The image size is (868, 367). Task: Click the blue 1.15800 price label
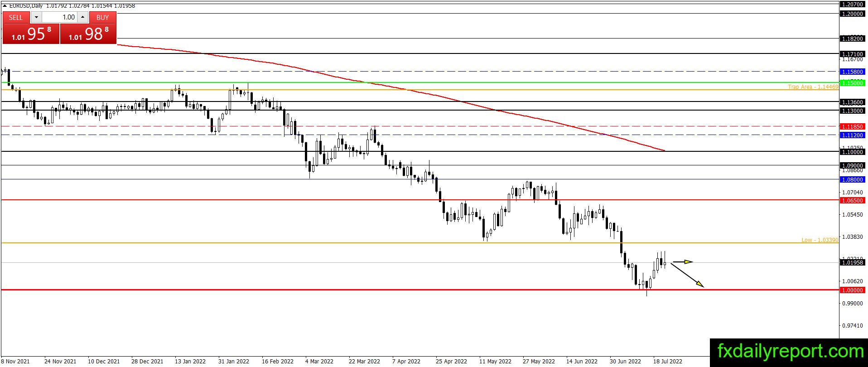852,72
